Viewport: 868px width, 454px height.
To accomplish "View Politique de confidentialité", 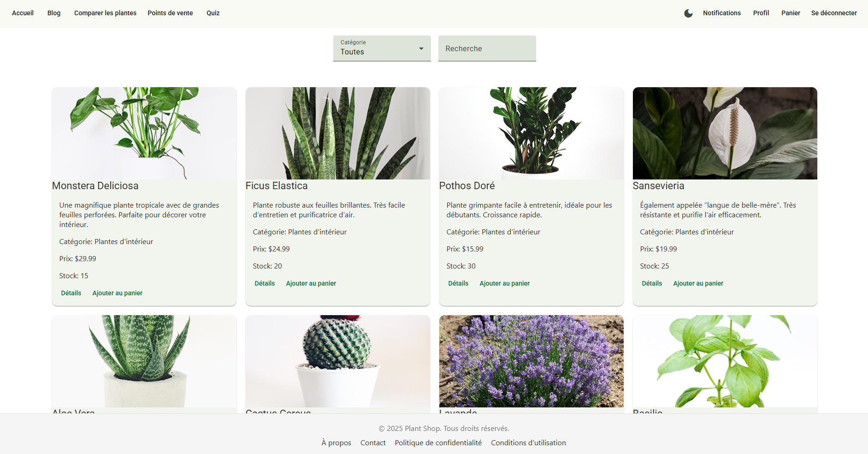I will (x=438, y=442).
